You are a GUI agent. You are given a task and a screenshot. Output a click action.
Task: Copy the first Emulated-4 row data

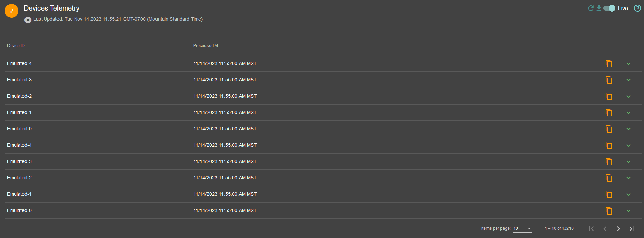tap(609, 64)
